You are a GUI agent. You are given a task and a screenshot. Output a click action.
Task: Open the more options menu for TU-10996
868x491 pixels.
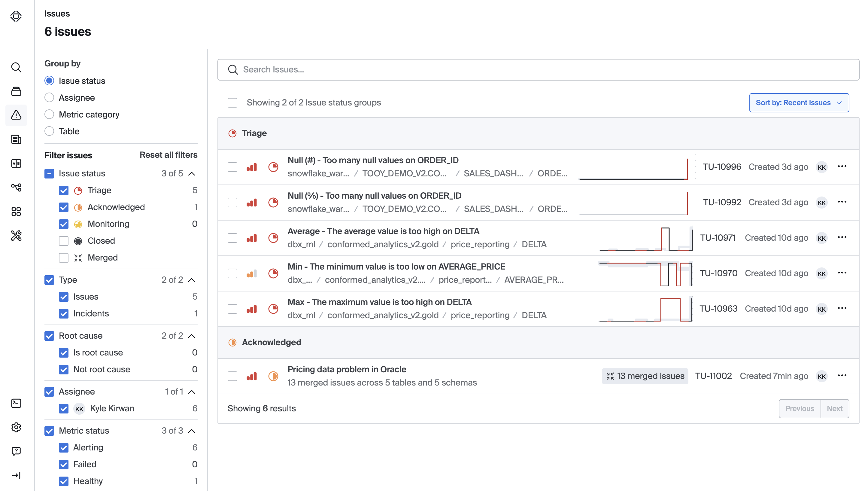coord(842,166)
